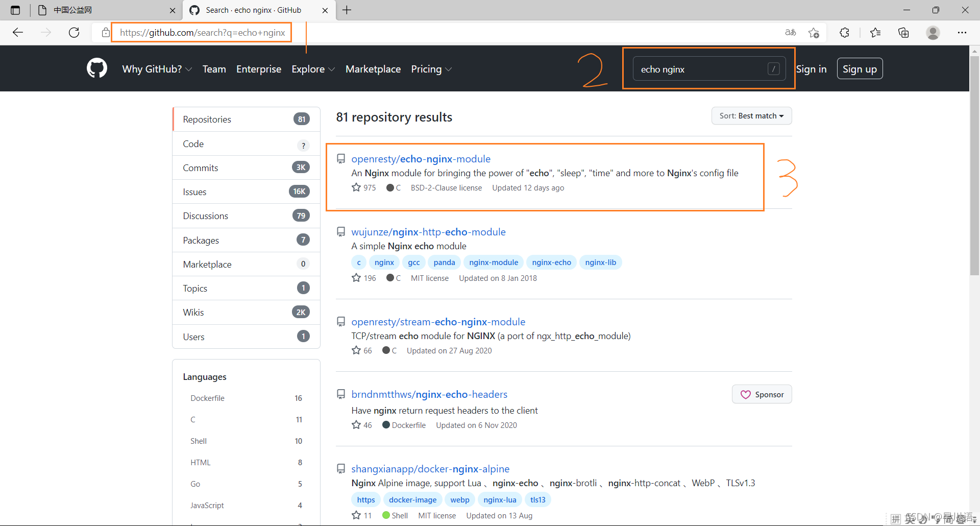This screenshot has height=526, width=980.
Task: Open wujunze/nginx-http-echo-module repository link
Action: pyautogui.click(x=429, y=232)
